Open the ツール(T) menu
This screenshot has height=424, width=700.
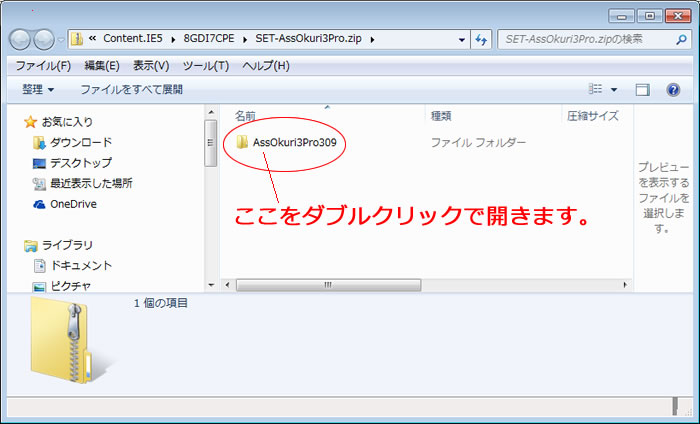tap(207, 66)
